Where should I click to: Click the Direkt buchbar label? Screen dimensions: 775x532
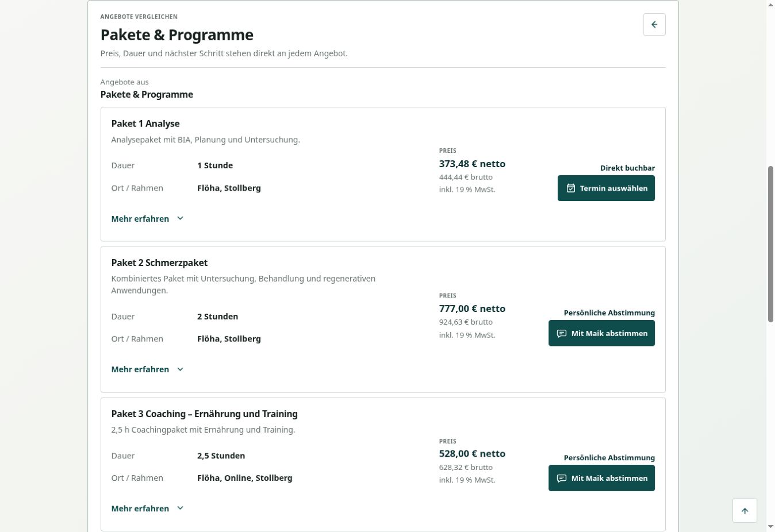(x=627, y=168)
